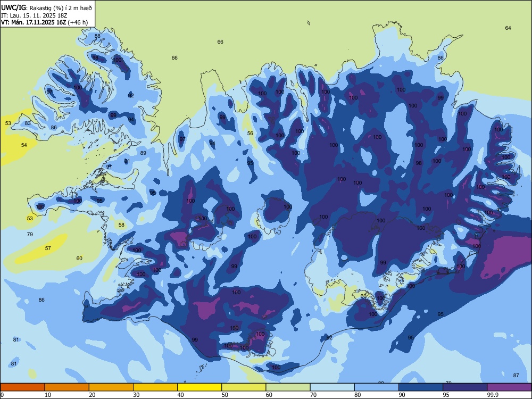Click the legend tick label '99.9'
This screenshot has width=532, height=399.
492,395
